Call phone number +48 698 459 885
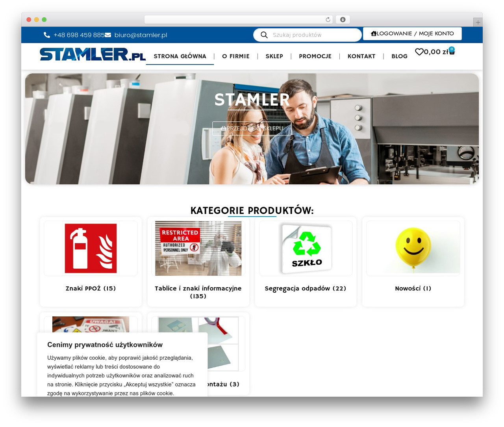Viewport: 504px width, 427px height. click(x=79, y=35)
